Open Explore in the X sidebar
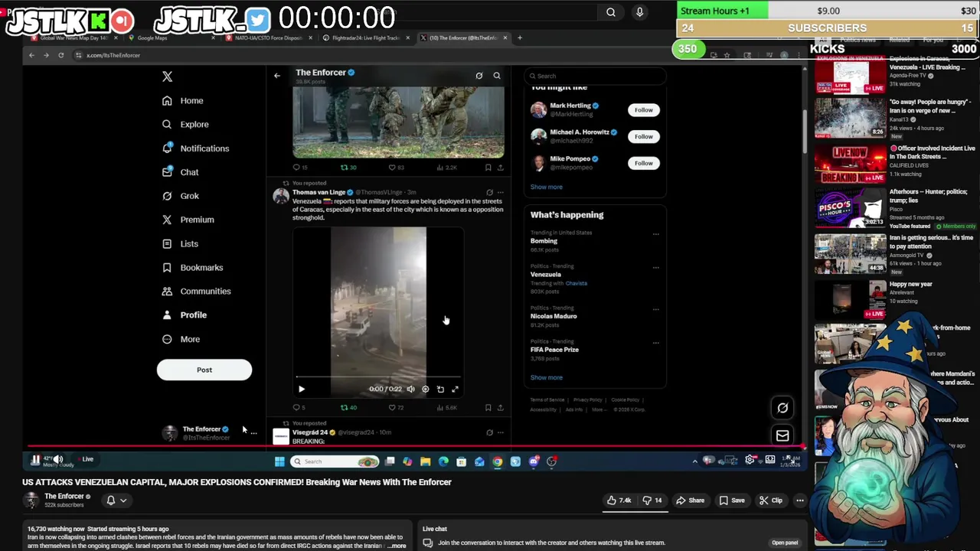Viewport: 980px width, 551px height. [185, 124]
